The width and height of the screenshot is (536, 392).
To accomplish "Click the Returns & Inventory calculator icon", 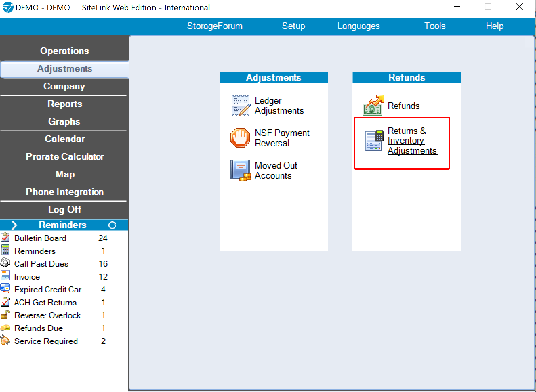I will click(x=374, y=140).
